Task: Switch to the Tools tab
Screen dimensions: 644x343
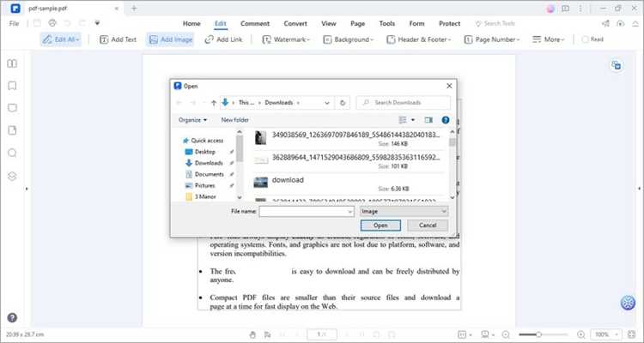Action: click(387, 23)
